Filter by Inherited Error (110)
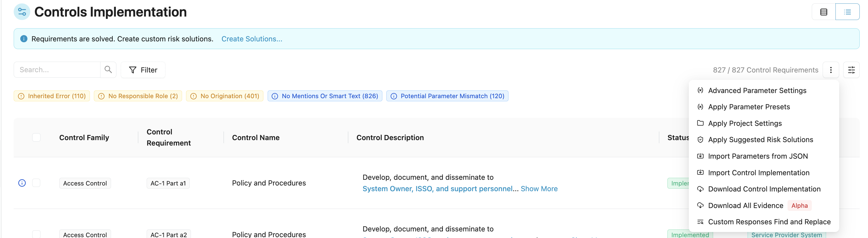Screen dimensions: 868x238 coord(52,96)
